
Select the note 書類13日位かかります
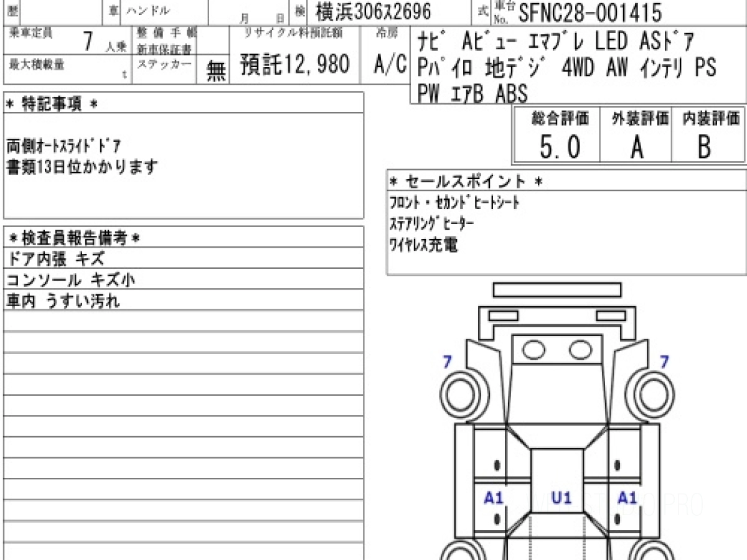[x=82, y=167]
